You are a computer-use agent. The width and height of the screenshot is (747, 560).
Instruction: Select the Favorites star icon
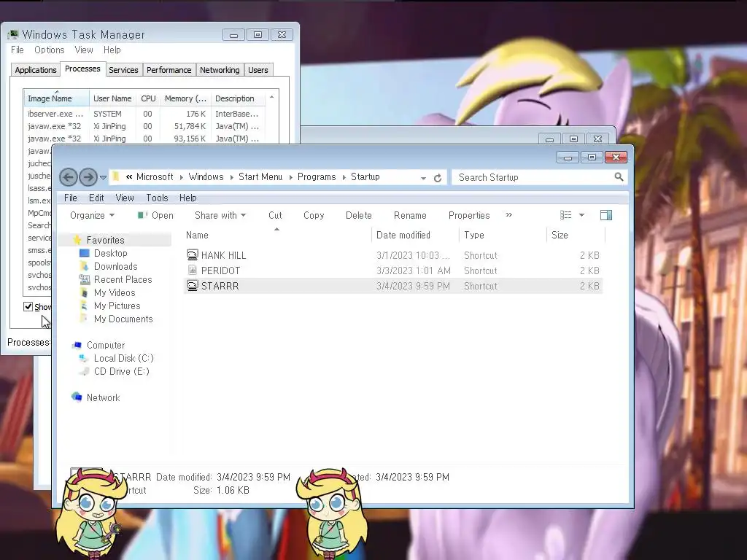77,240
